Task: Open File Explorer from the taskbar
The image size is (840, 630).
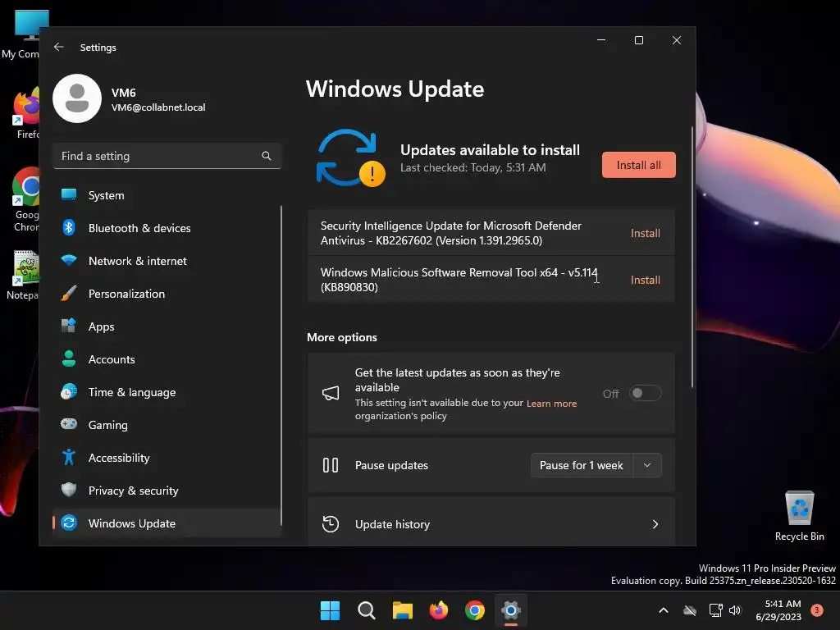Action: [x=402, y=610]
